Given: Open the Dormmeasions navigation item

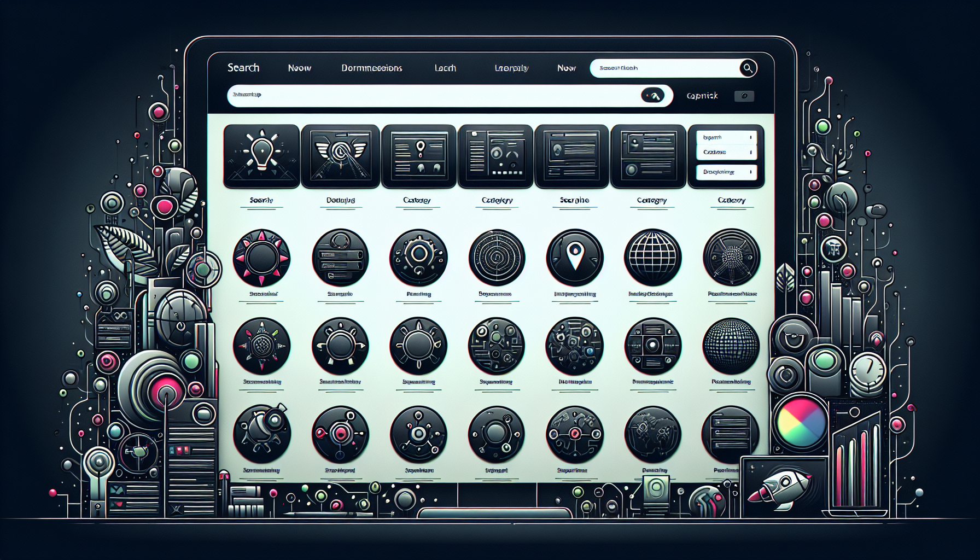Looking at the screenshot, I should 372,68.
